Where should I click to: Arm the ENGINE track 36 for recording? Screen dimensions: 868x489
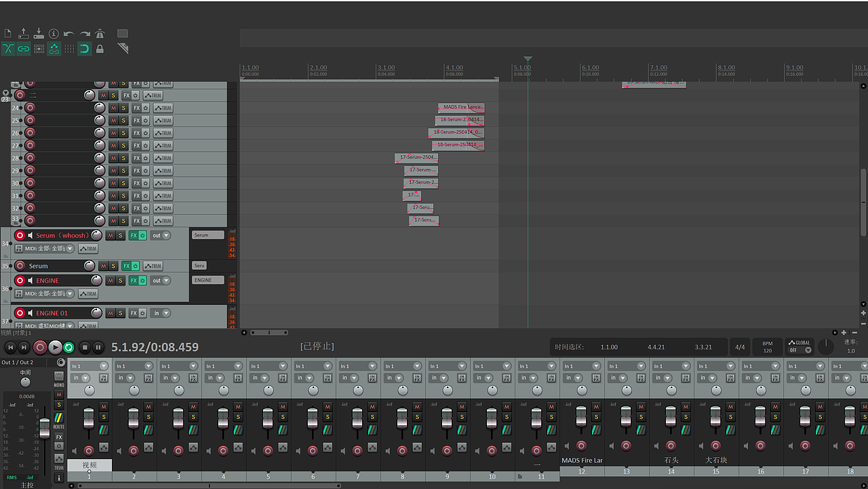click(x=20, y=280)
